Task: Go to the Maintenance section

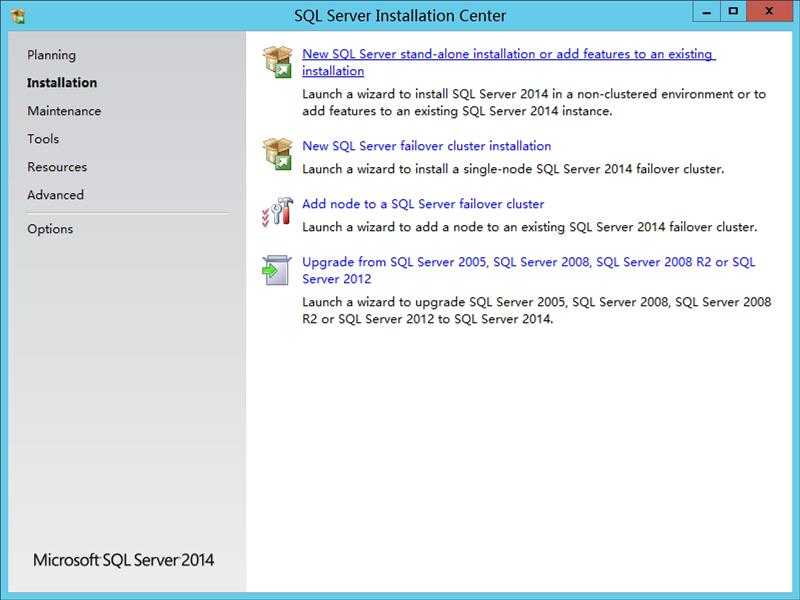Action: click(64, 111)
